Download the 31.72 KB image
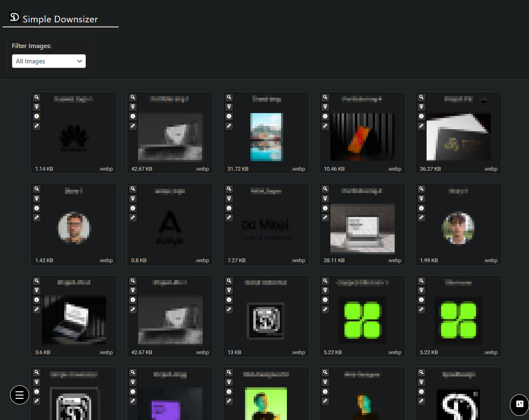529x420 pixels. pyautogui.click(x=229, y=107)
